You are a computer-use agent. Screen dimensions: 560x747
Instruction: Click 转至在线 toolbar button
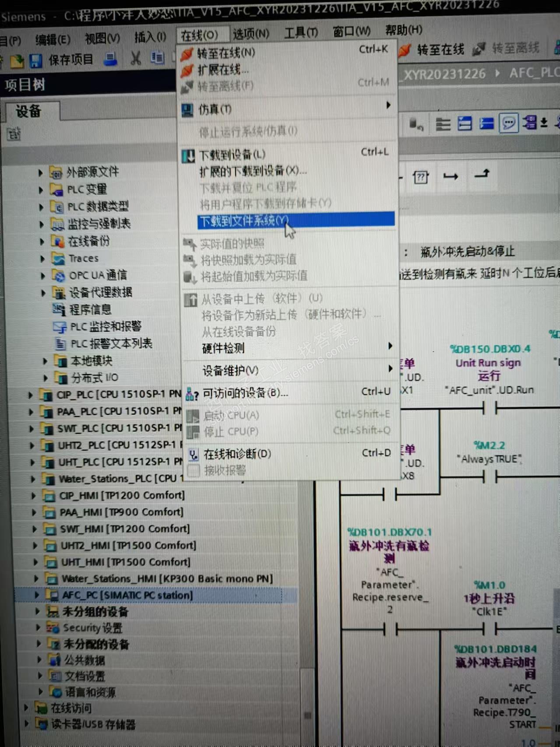coord(432,50)
